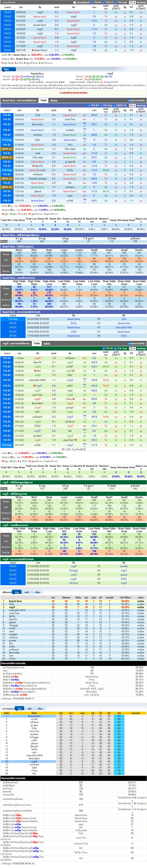147x868 pixels.
Task: Toggle show-details checkbox beside the Home tab
Action: coord(129,100)
